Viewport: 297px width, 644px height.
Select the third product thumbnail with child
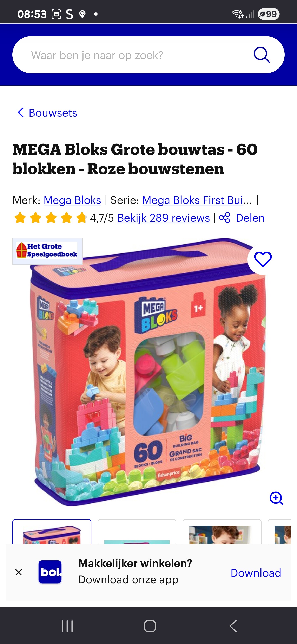coord(222,532)
